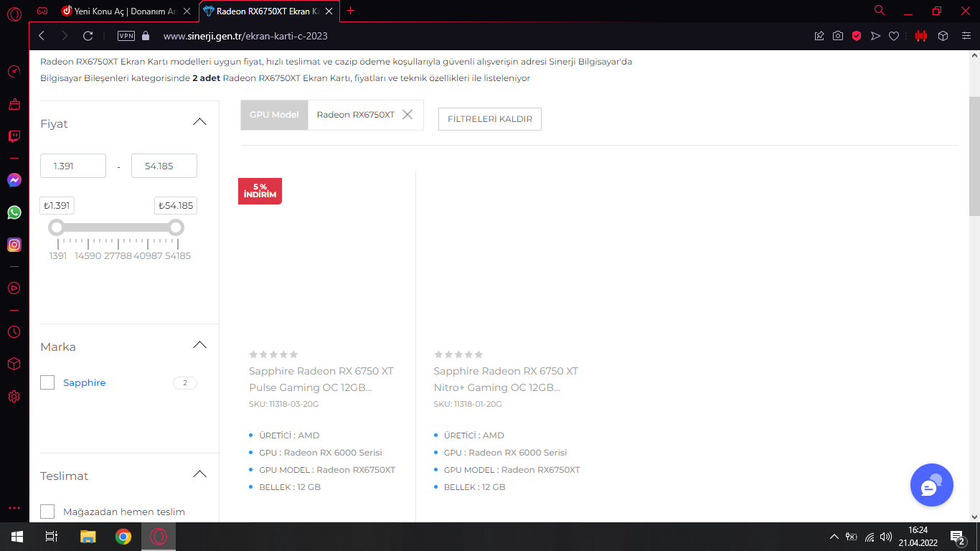980x551 pixels.
Task: Open History clock icon in sidebar
Action: pos(14,331)
